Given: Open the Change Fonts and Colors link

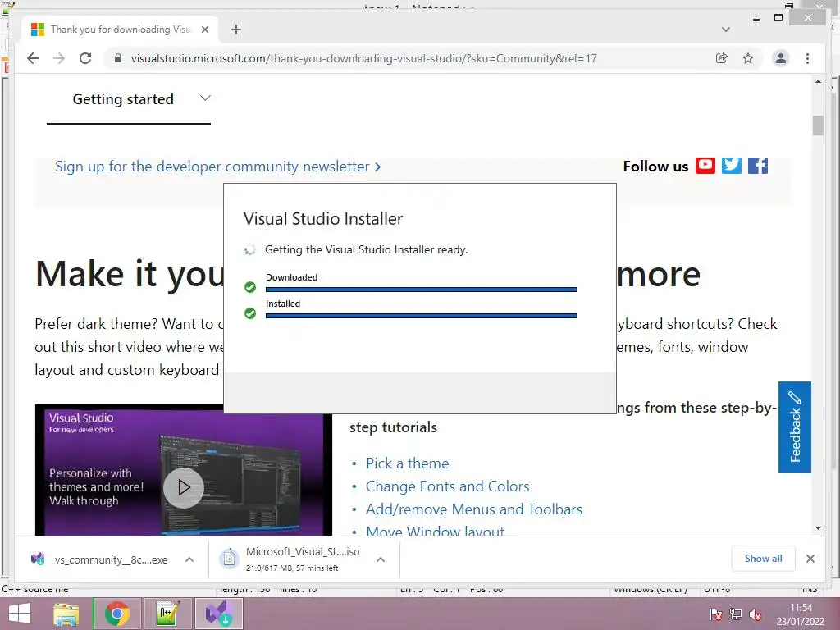Looking at the screenshot, I should pyautogui.click(x=447, y=486).
